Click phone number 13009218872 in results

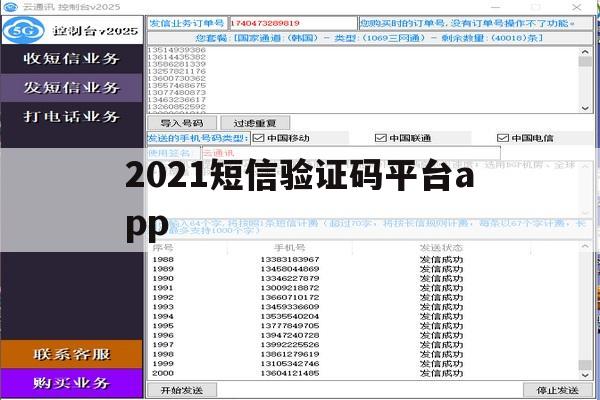(x=290, y=288)
